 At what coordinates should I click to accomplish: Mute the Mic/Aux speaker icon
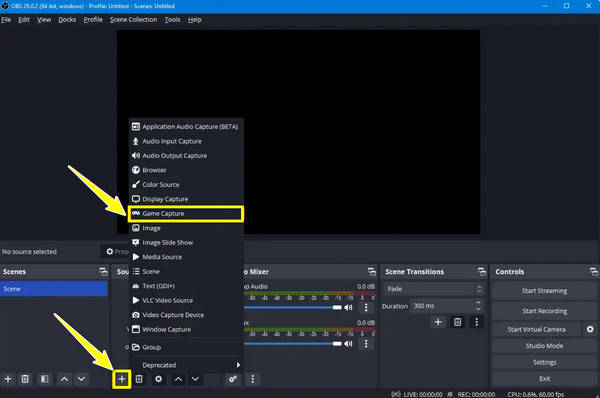coord(348,344)
